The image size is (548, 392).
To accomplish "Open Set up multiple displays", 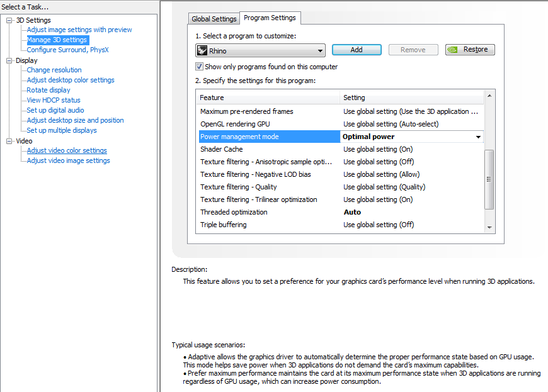I will point(62,130).
